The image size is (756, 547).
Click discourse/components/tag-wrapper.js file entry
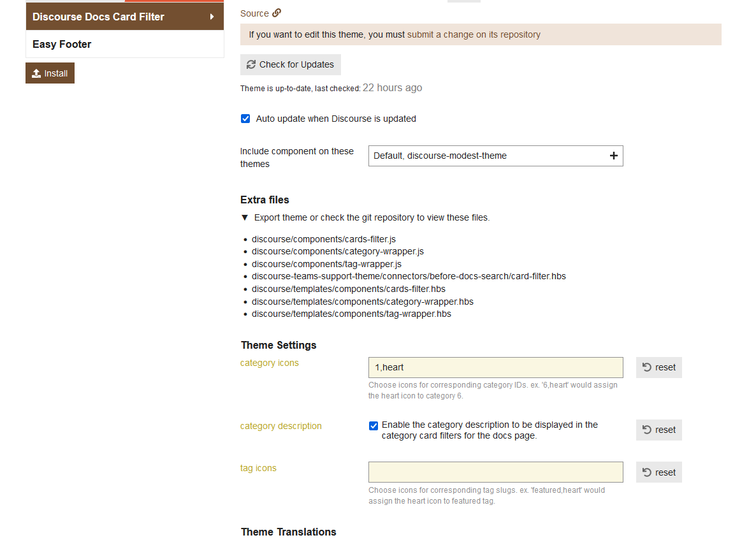click(326, 265)
